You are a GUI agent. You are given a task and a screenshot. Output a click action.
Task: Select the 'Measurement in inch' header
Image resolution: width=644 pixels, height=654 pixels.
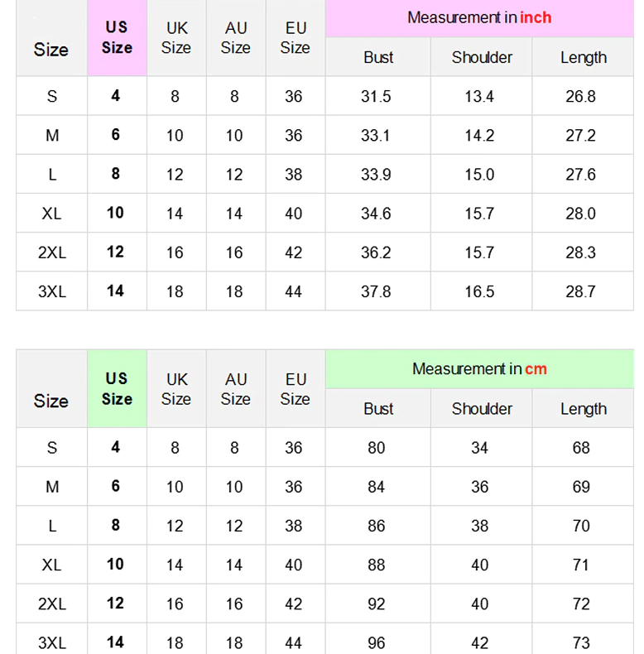(479, 17)
